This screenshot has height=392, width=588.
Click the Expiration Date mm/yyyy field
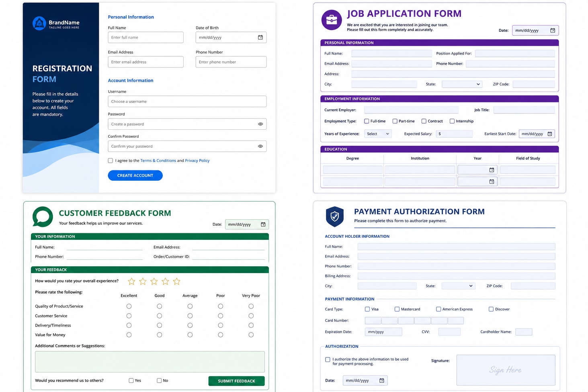pos(383,332)
